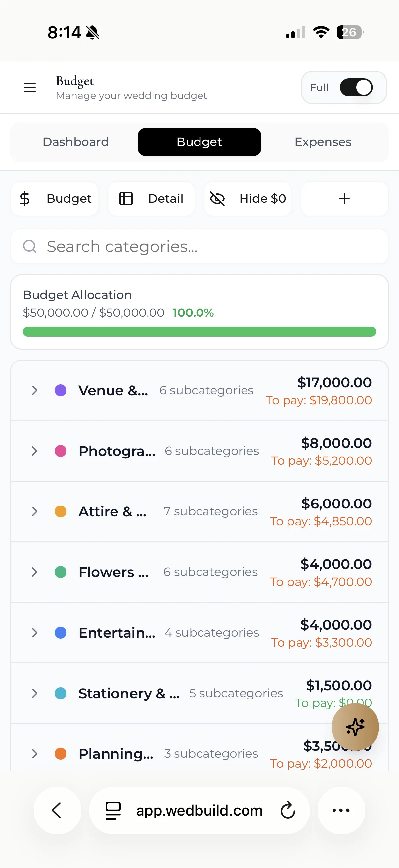Viewport: 399px width, 868px height.
Task: Click the Detail table view button
Action: click(151, 199)
